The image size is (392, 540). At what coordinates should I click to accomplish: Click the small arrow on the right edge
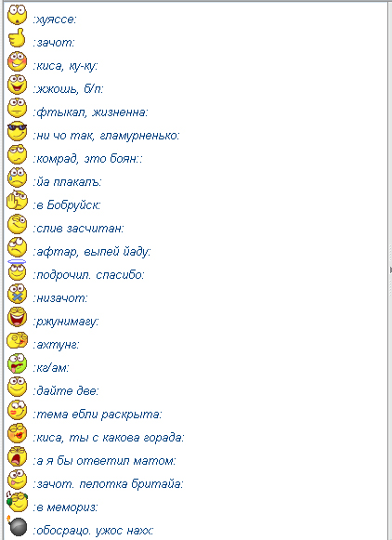point(390,270)
